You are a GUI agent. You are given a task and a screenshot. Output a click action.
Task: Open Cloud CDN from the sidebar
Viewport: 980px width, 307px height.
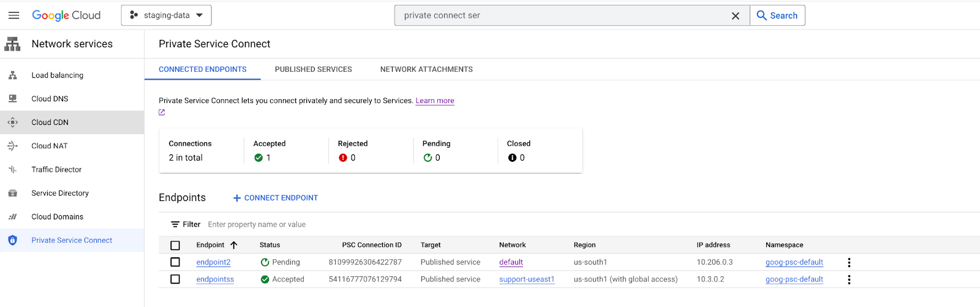(50, 123)
